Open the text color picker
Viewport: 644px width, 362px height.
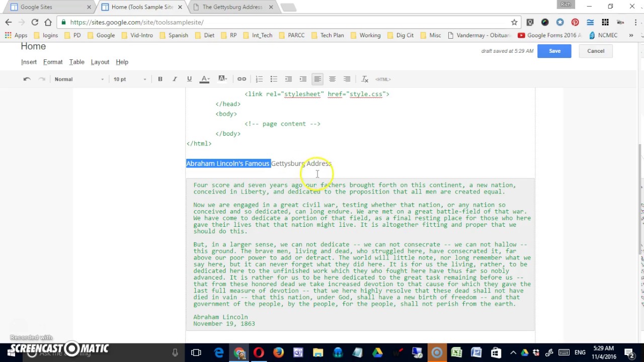click(x=205, y=79)
